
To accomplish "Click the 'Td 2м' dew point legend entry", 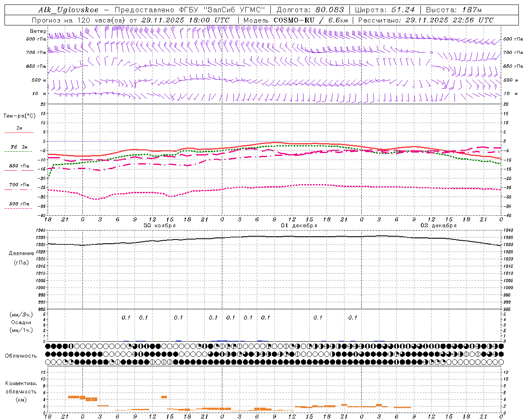I will tap(19, 147).
